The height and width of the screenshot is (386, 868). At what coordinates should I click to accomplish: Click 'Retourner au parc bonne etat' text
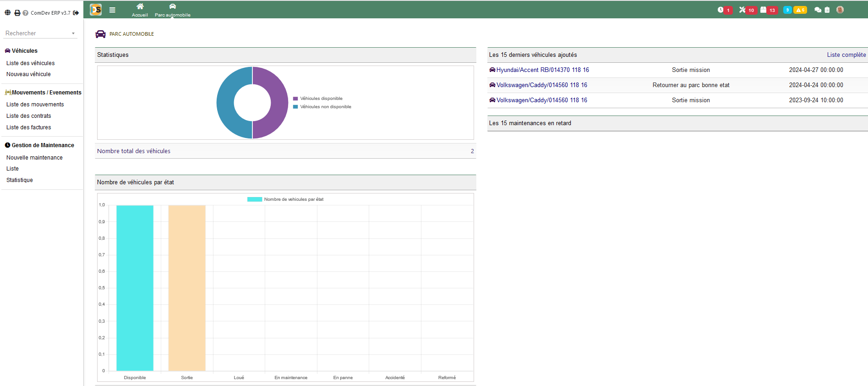coord(691,85)
